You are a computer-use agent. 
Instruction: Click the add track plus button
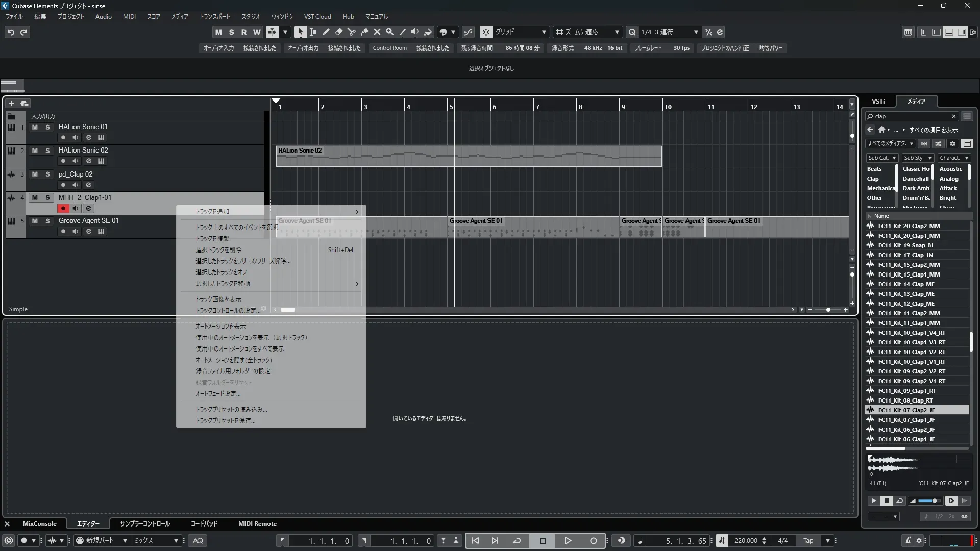tap(11, 103)
